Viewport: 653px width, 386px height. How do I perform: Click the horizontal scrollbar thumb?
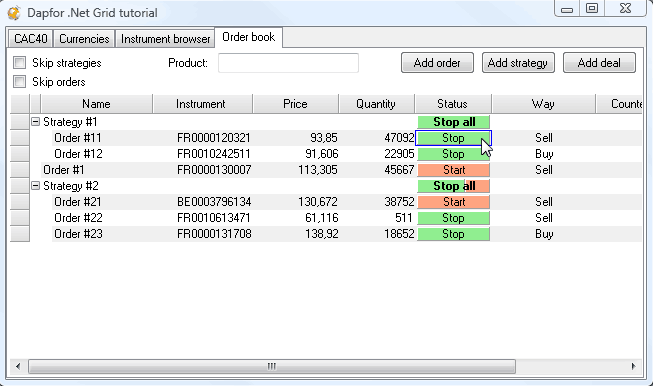coord(272,366)
